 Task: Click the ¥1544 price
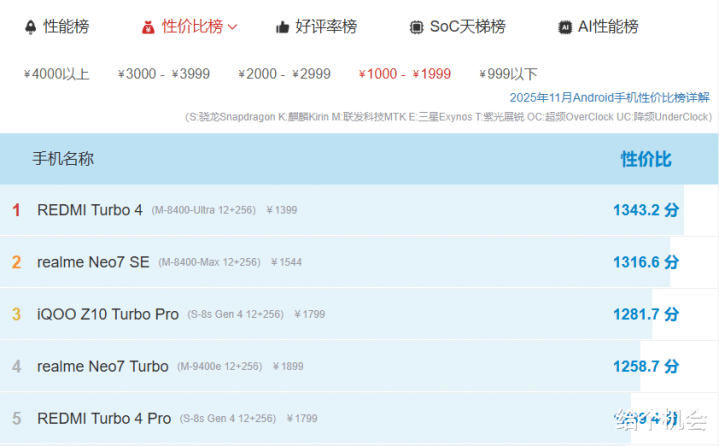pos(286,262)
